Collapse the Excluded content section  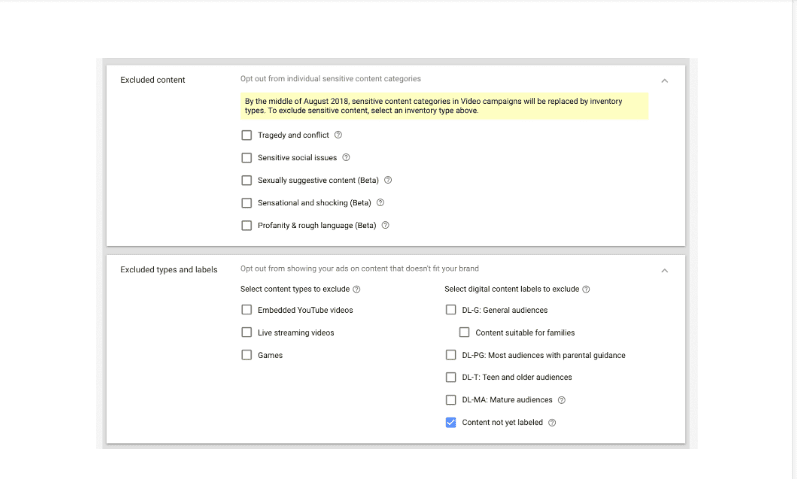point(665,80)
